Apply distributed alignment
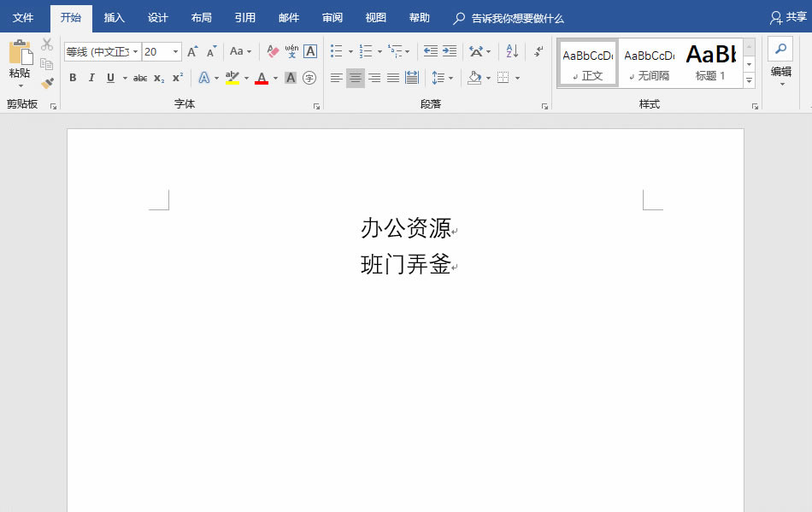 [x=412, y=78]
